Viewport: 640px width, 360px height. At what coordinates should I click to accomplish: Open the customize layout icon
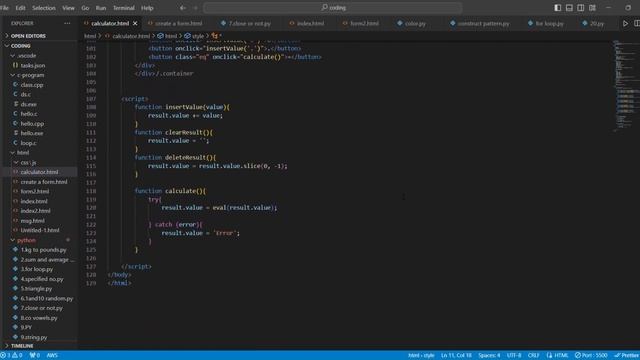click(x=592, y=8)
